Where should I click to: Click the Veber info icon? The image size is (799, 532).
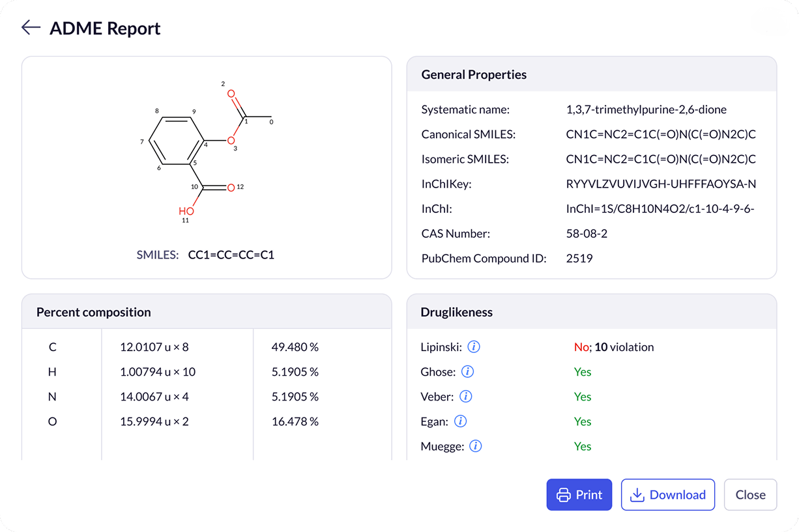465,397
